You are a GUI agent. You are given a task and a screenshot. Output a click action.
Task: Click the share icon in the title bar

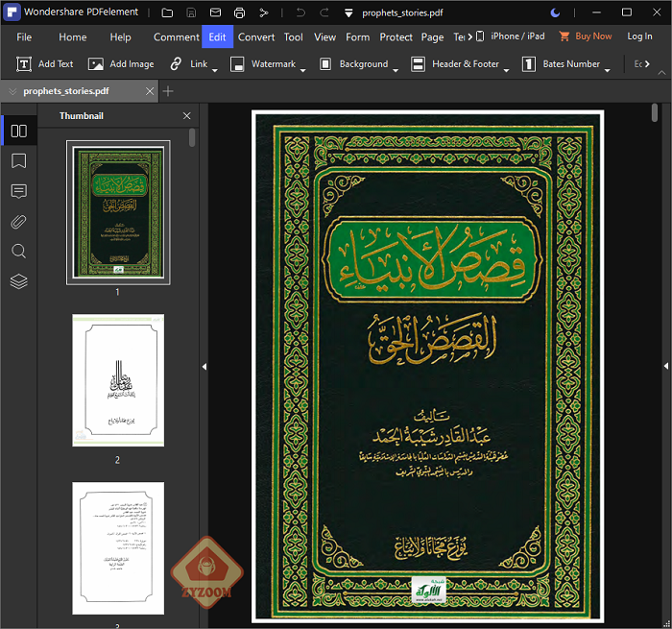coord(264,12)
